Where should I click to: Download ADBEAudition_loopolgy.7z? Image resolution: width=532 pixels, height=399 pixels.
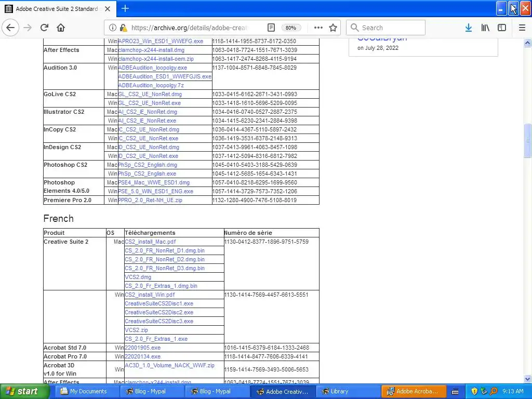tap(151, 85)
